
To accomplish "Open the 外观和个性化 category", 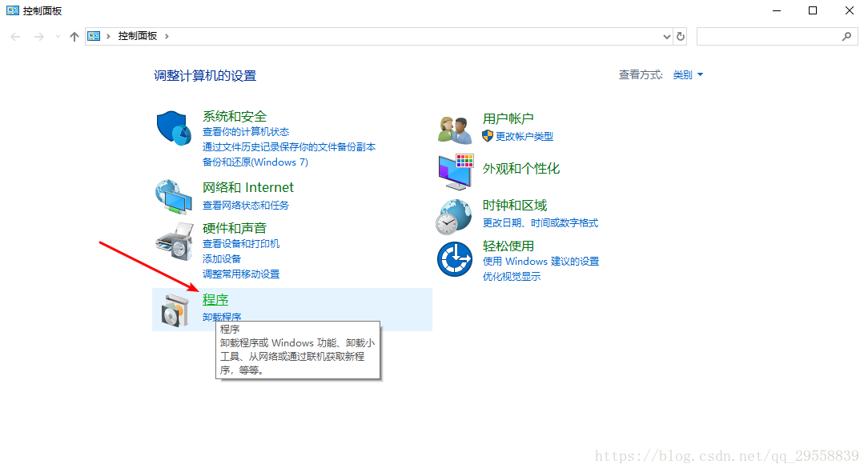I will point(521,169).
